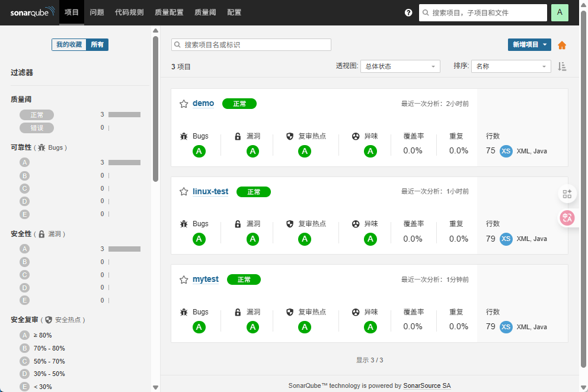Click the demo XS size badge
588x392 pixels.
click(506, 151)
